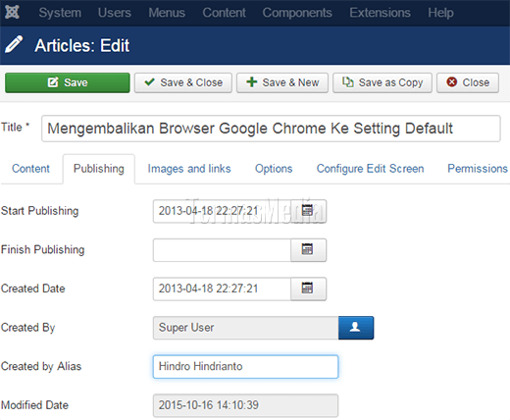Open the Menus menu
Screen dimensions: 510x420
pos(167,13)
